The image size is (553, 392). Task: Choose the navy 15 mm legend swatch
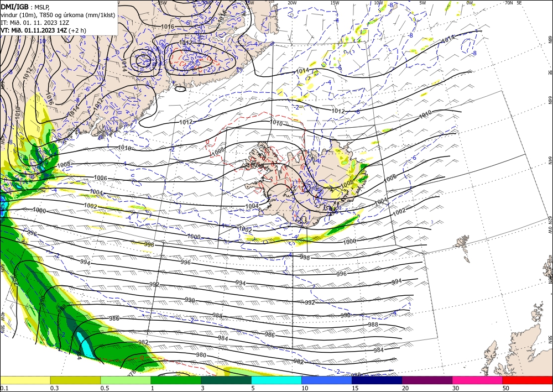[x=377, y=380]
